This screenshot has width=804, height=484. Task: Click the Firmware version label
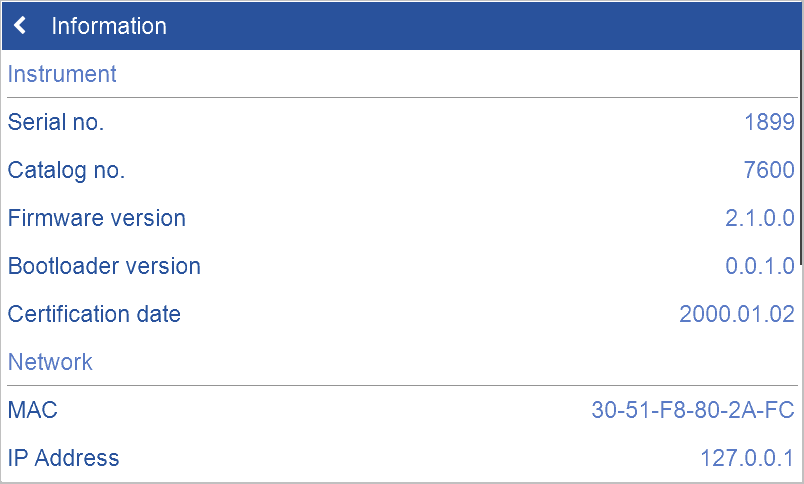click(96, 218)
